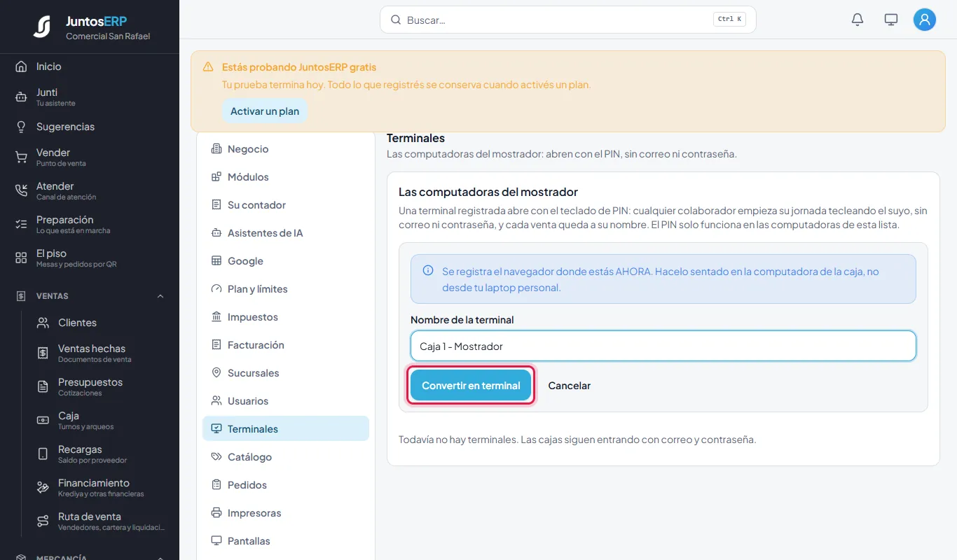This screenshot has height=560, width=957.
Task: Click the monitor icon in top bar
Action: pyautogui.click(x=891, y=20)
